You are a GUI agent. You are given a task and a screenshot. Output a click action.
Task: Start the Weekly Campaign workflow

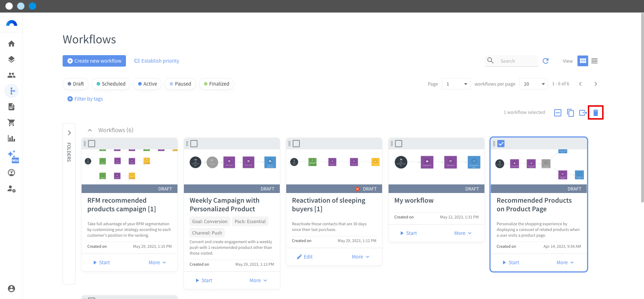(204, 280)
